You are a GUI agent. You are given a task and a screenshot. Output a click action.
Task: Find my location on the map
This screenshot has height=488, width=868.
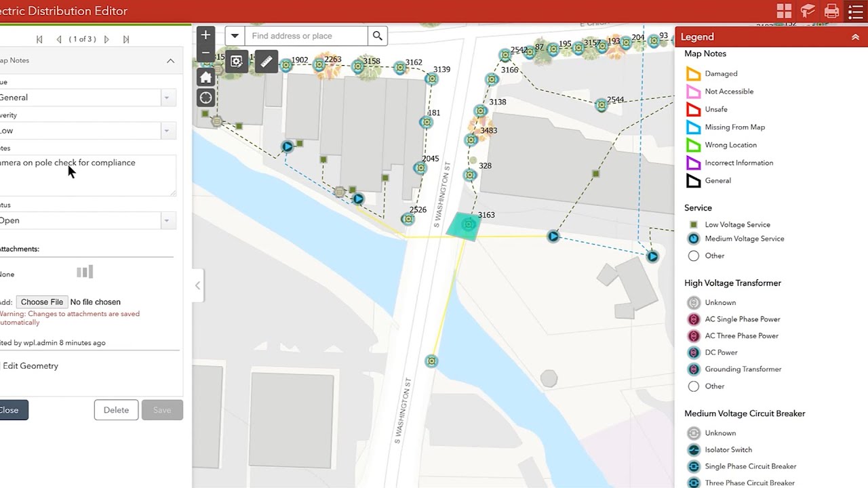click(205, 98)
